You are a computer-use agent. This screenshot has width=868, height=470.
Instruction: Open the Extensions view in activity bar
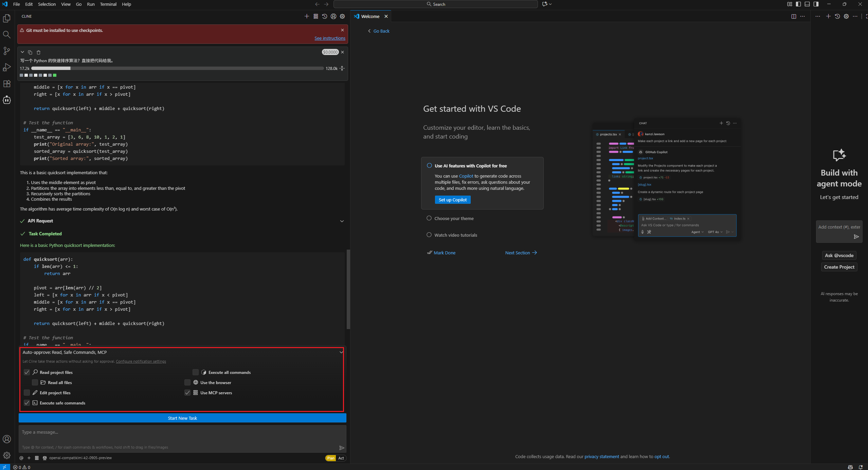tap(7, 84)
